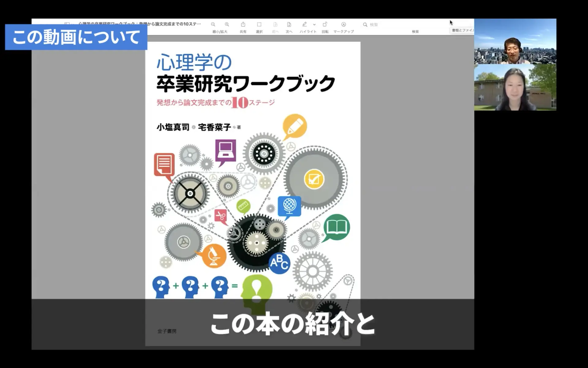Click the book title 卒業研究ワークブック
Screen dimensions: 588x368
point(246,83)
